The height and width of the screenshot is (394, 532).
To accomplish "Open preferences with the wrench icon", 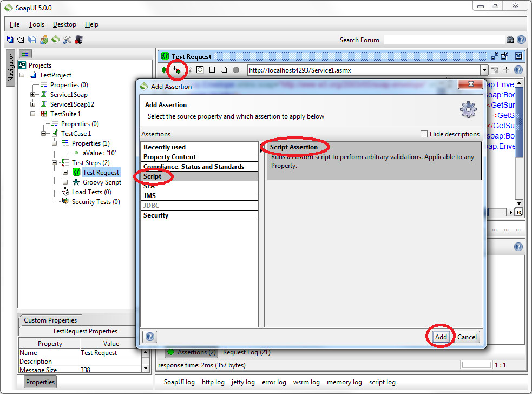I will [67, 40].
